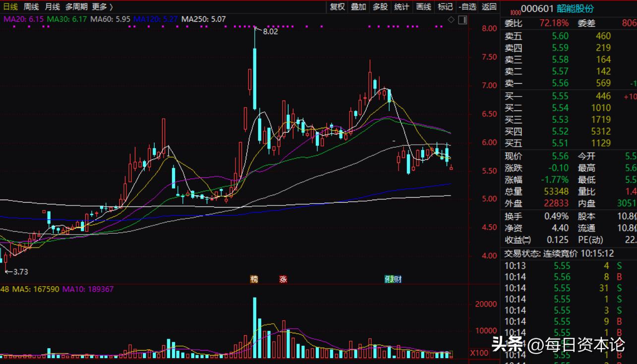Click the MA20: 6.15 indicator label
The image size is (637, 364).
click(24, 19)
